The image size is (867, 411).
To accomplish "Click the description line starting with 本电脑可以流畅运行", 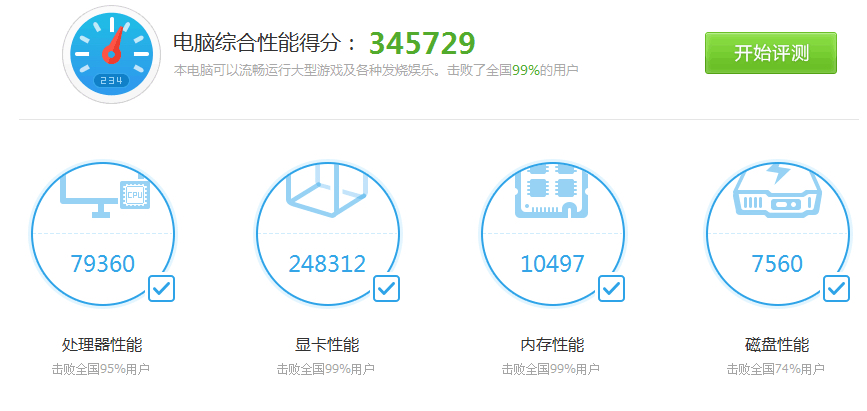I will coord(376,70).
